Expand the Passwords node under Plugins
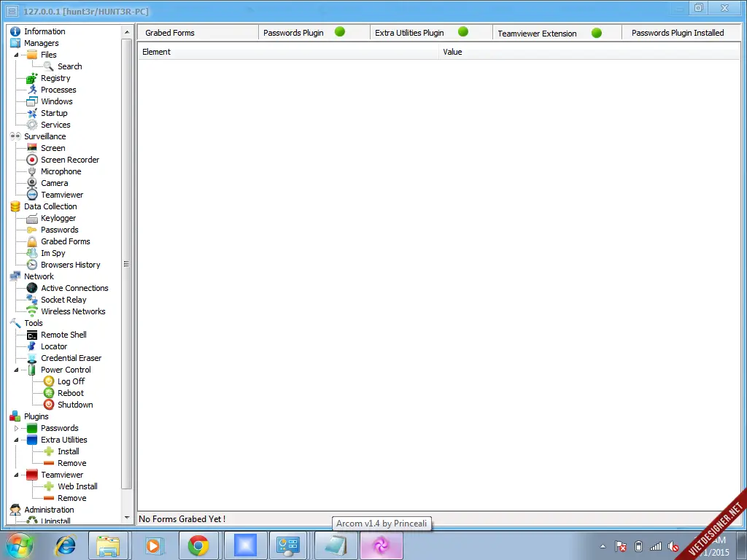Viewport: 747px width, 560px height. 16,428
